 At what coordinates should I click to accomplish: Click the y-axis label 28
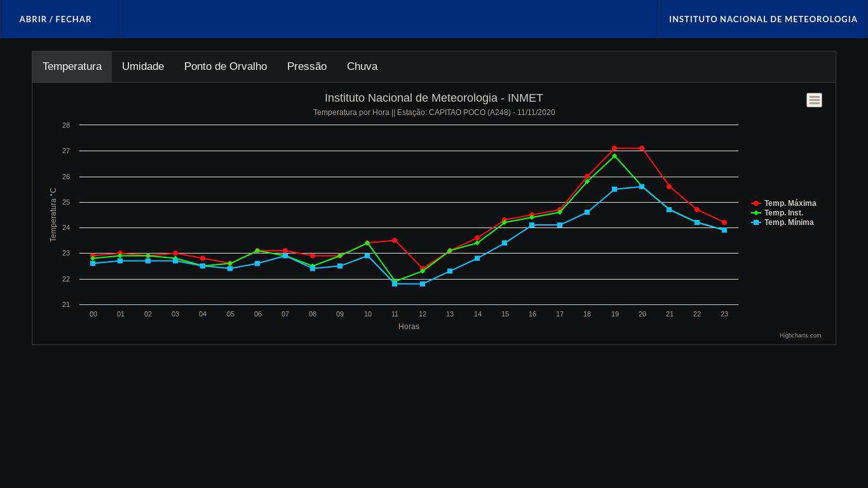66,126
